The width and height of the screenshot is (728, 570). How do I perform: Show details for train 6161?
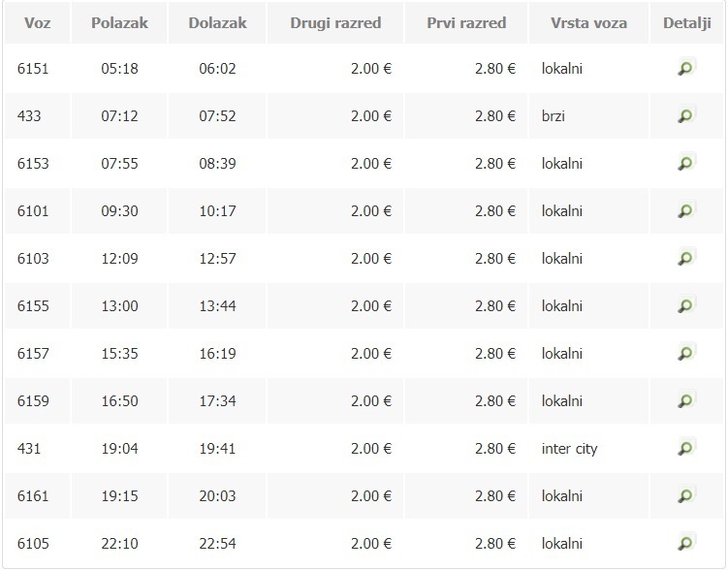click(x=686, y=495)
